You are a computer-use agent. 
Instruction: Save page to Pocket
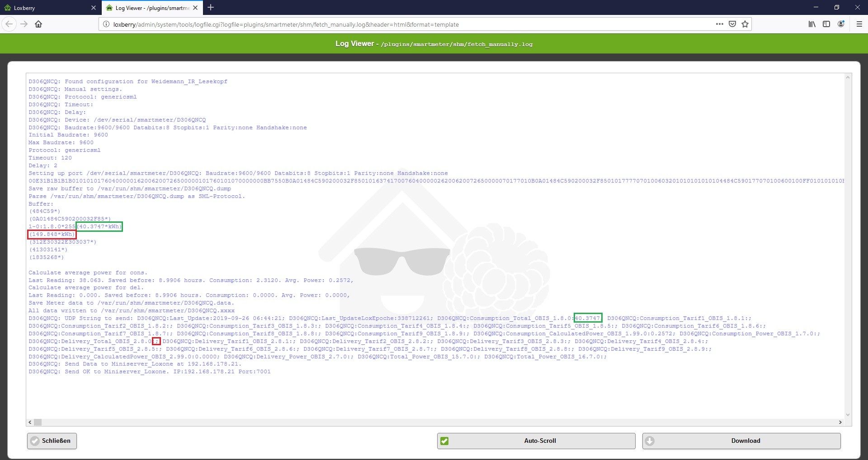732,24
